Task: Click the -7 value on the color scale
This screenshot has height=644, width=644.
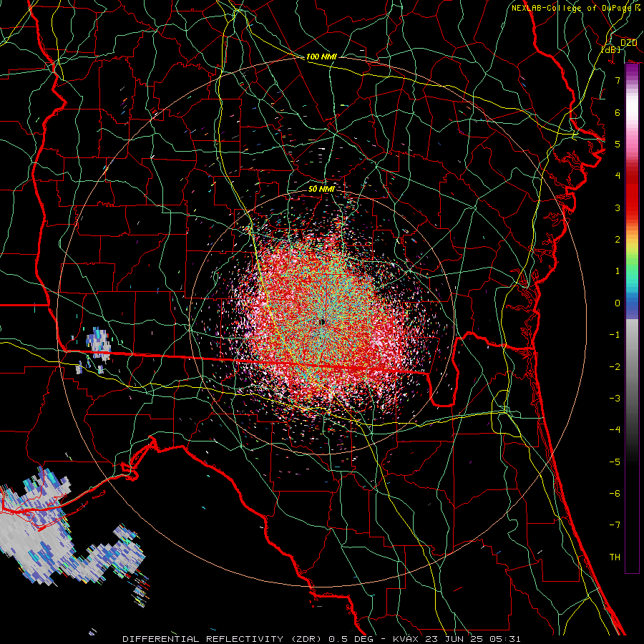Action: 615,525
